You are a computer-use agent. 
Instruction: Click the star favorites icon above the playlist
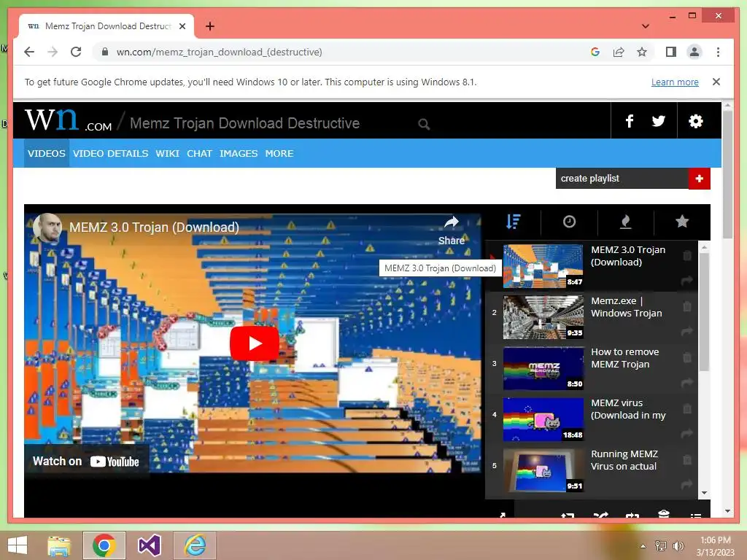coord(682,222)
